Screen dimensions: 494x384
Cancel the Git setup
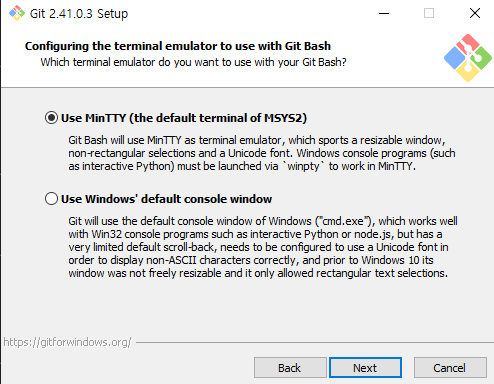pyautogui.click(x=450, y=368)
